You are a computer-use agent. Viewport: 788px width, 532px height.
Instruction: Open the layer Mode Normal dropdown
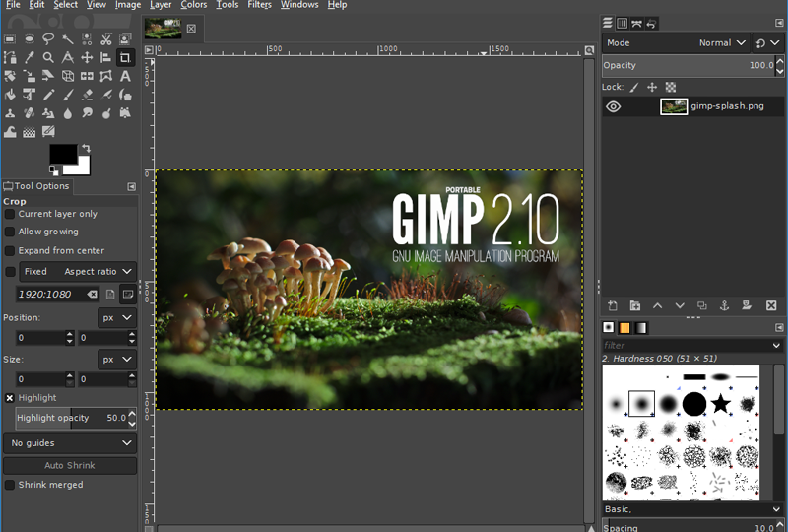click(676, 43)
